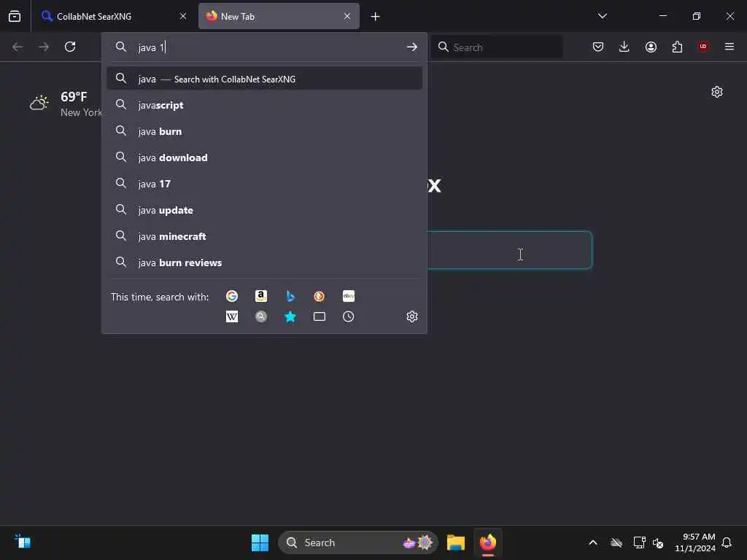747x560 pixels.
Task: Open the Windows Start menu
Action: click(260, 542)
